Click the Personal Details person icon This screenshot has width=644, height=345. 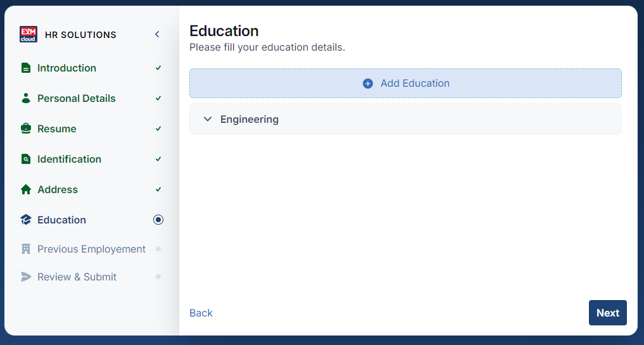coord(26,98)
